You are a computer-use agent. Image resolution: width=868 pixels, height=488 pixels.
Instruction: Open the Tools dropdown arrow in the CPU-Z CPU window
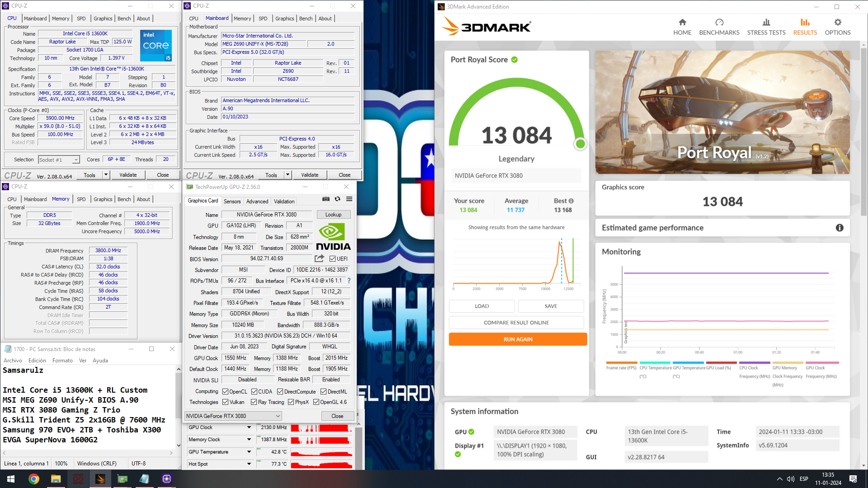click(106, 175)
